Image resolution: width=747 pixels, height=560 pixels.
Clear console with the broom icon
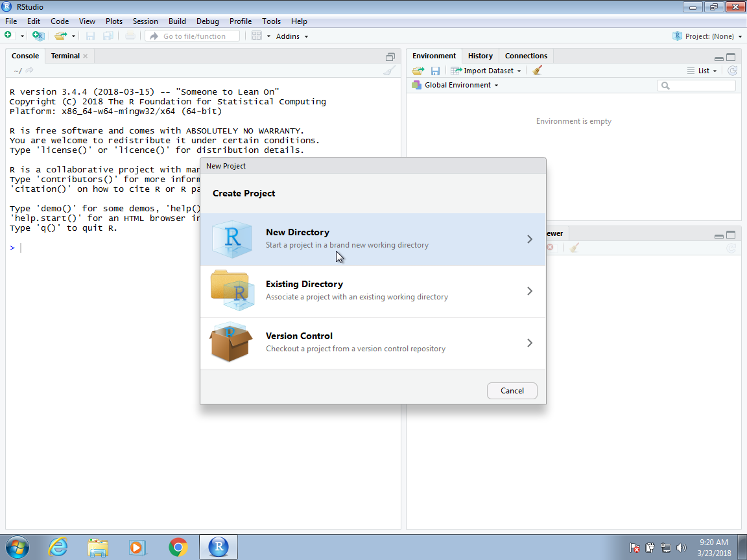(x=389, y=71)
